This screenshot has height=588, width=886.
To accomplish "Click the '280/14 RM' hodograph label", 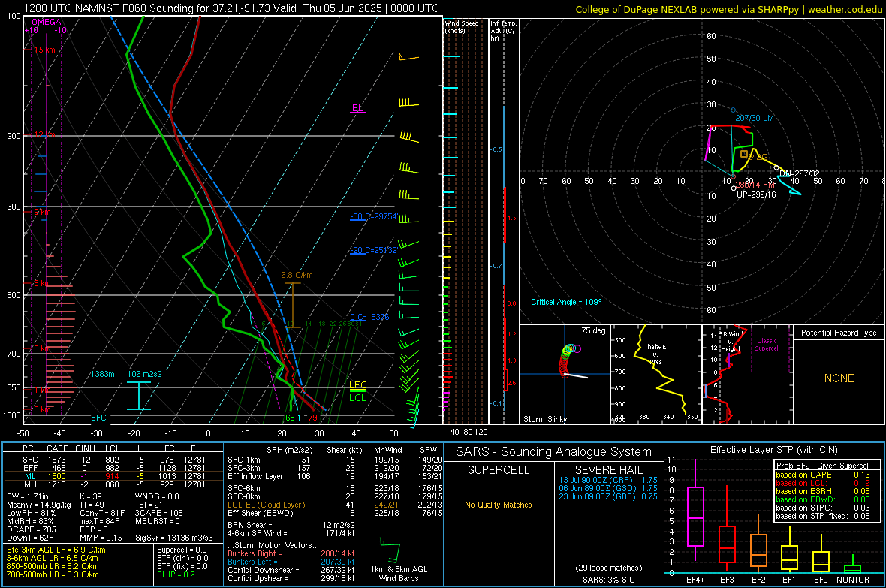I will click(755, 185).
